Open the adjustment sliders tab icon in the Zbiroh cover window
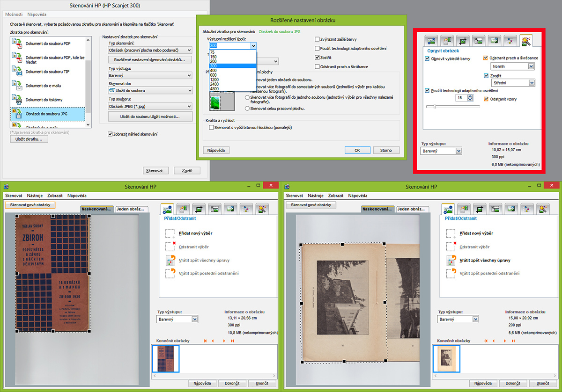562x392 pixels. [x=246, y=209]
